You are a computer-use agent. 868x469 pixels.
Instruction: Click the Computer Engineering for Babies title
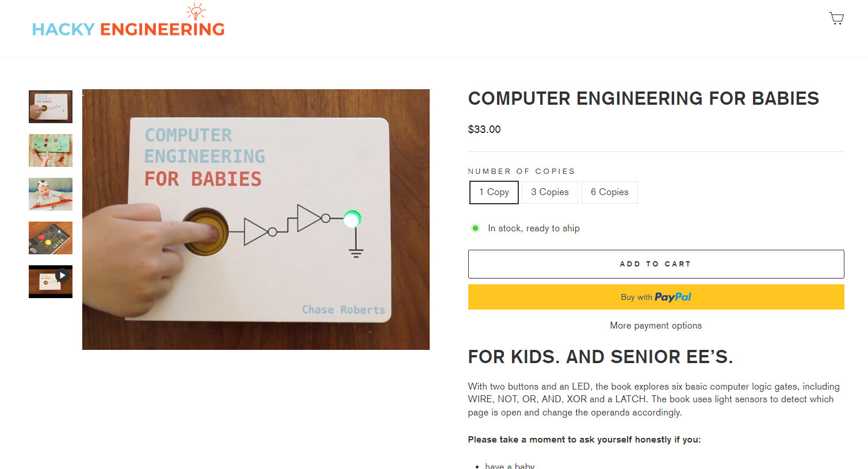coord(643,98)
